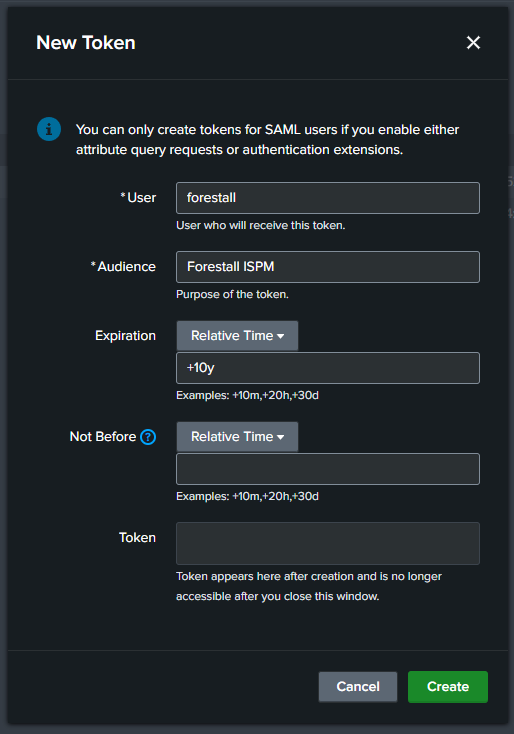Focus the User field containing forestall
The width and height of the screenshot is (514, 734).
[328, 198]
